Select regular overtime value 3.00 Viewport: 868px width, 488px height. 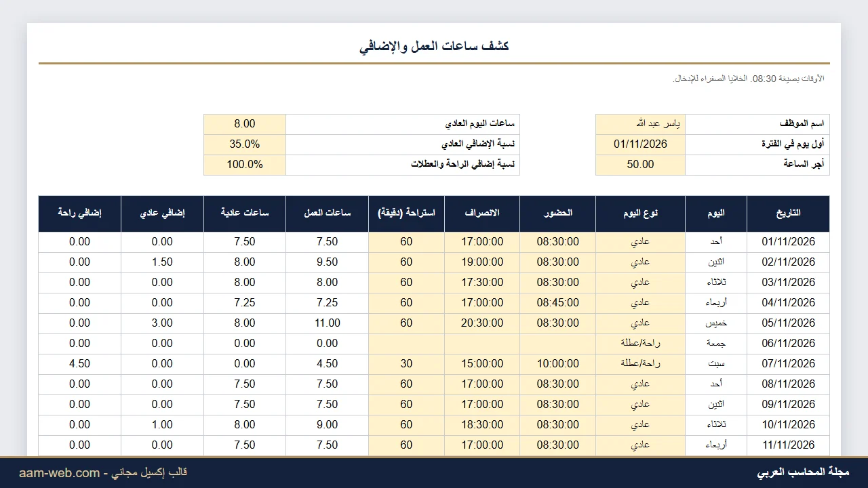162,323
